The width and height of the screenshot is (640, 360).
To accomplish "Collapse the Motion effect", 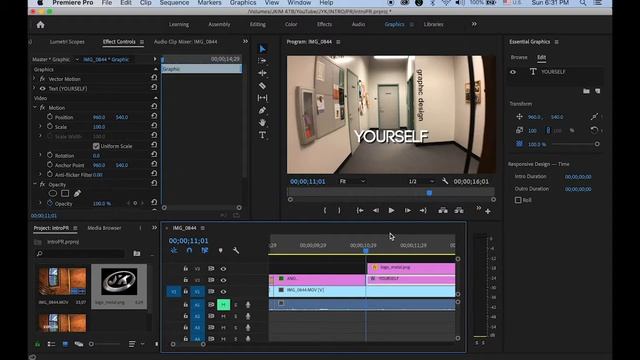I will [35, 107].
